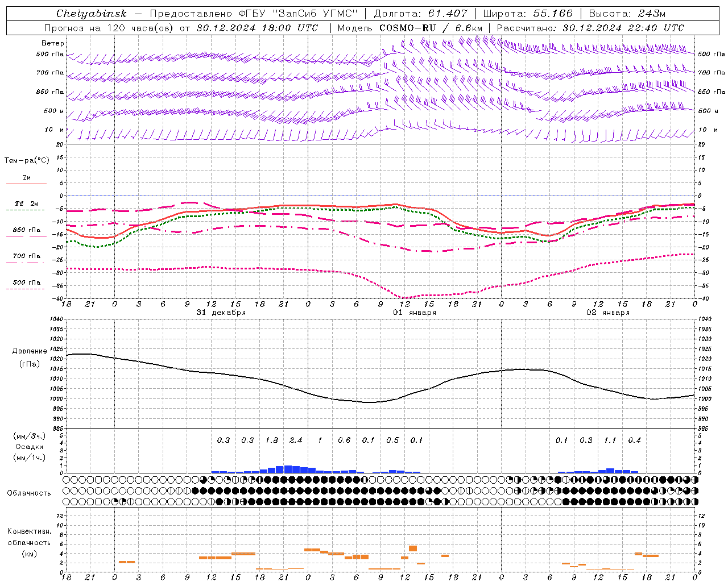Image resolution: width=728 pixels, height=582 pixels.
Task: Select the elevation text "Высота: 243м"
Action: click(627, 14)
